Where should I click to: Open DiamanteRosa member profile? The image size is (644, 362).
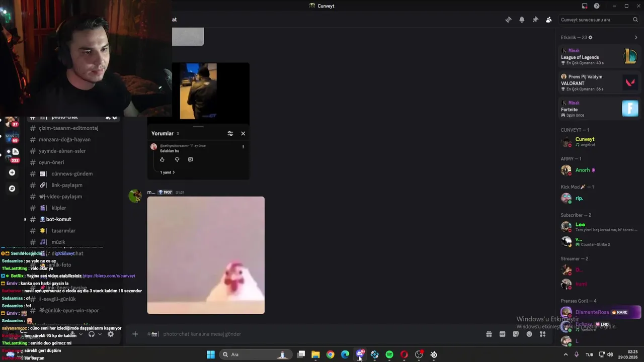click(x=599, y=312)
